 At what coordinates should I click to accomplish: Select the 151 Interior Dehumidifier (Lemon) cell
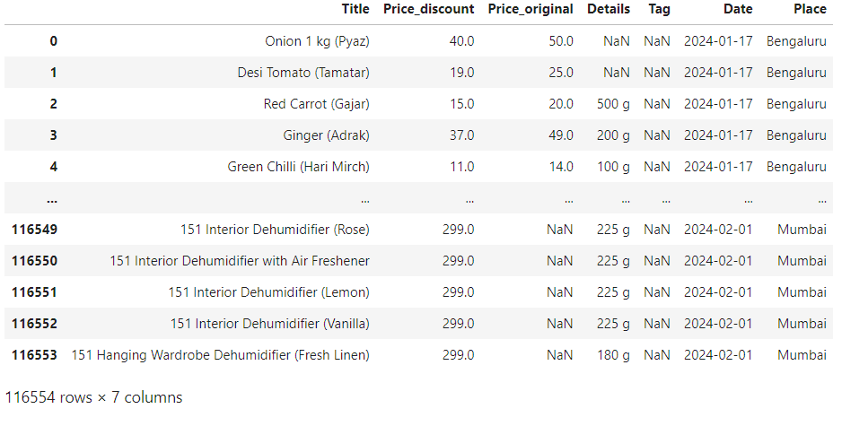pos(269,292)
